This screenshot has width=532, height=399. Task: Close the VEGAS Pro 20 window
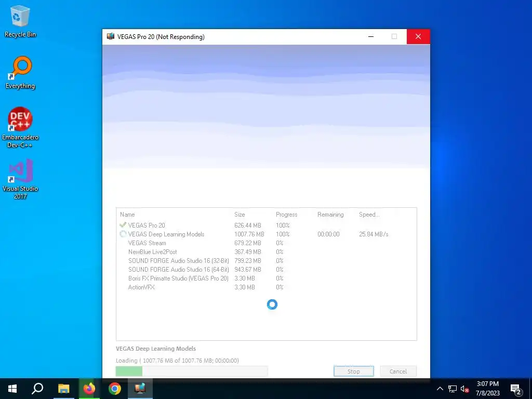[418, 37]
